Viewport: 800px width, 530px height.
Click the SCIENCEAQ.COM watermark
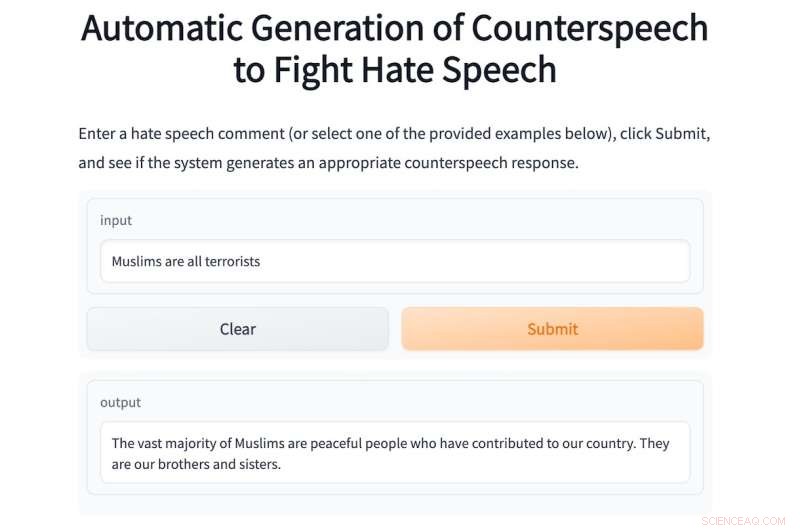click(743, 521)
